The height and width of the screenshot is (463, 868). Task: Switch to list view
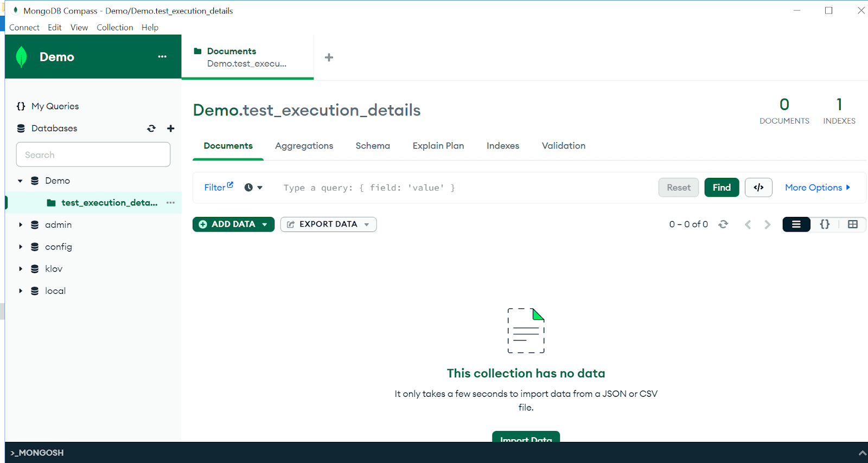796,224
